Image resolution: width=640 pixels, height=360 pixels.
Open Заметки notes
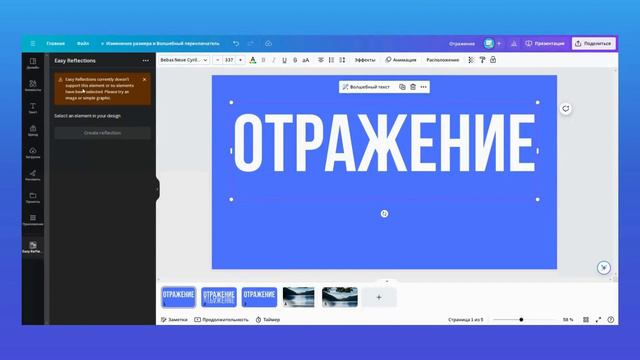click(174, 320)
